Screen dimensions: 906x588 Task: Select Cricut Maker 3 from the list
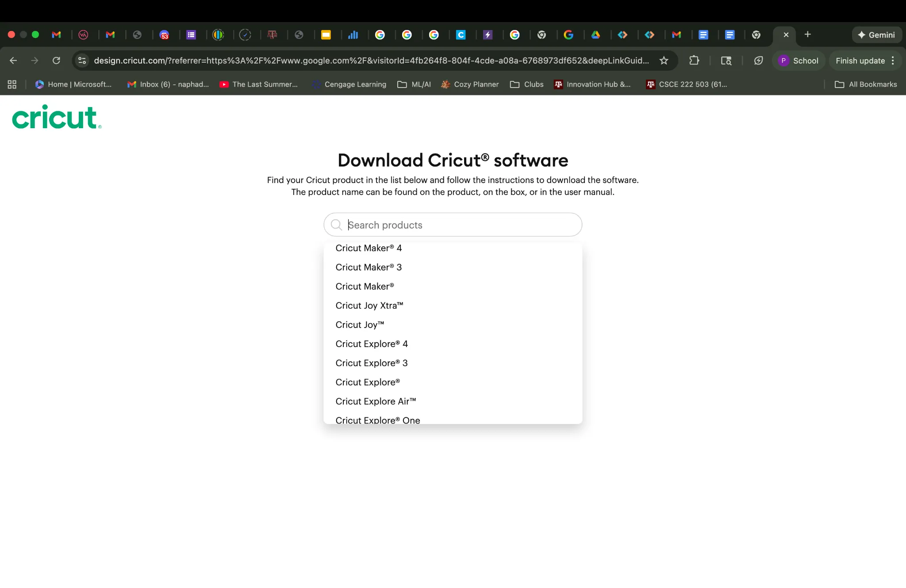click(453, 267)
